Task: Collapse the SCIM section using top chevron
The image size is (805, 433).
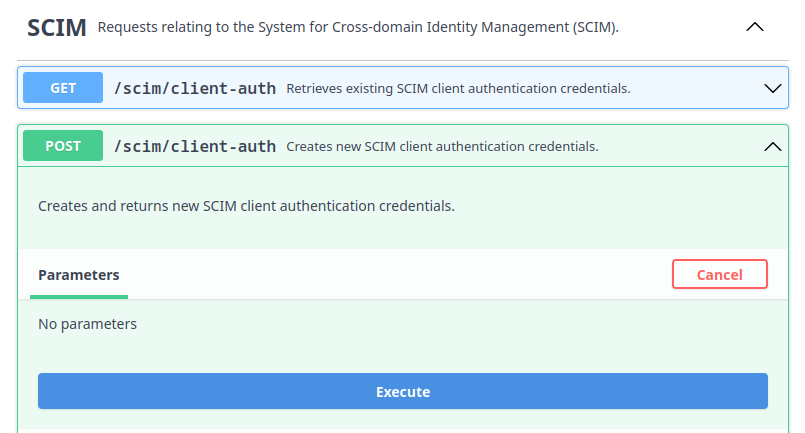Action: pos(755,27)
